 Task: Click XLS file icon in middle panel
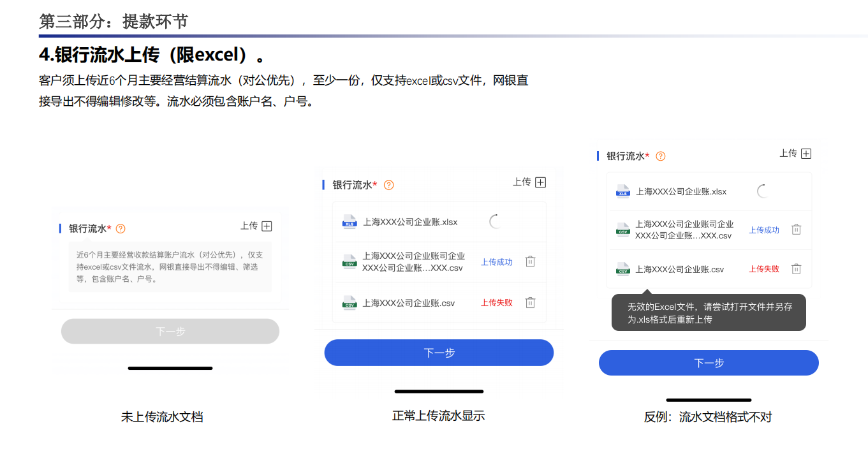coord(349,222)
